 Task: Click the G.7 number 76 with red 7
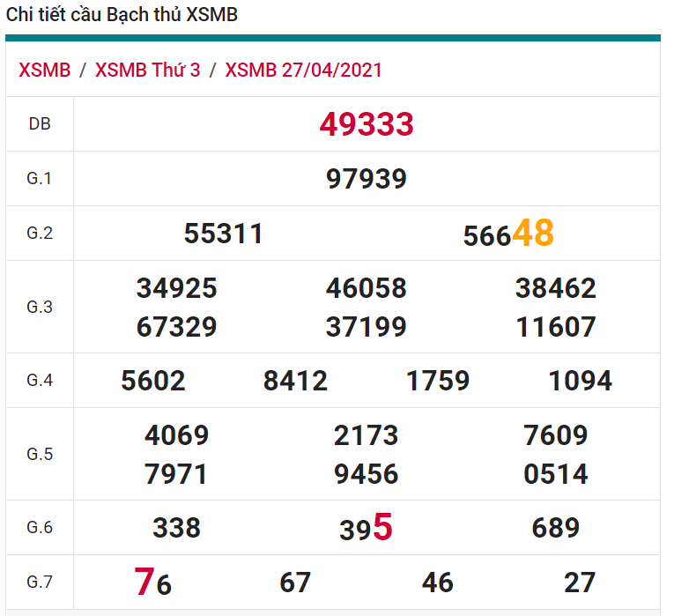point(153,583)
